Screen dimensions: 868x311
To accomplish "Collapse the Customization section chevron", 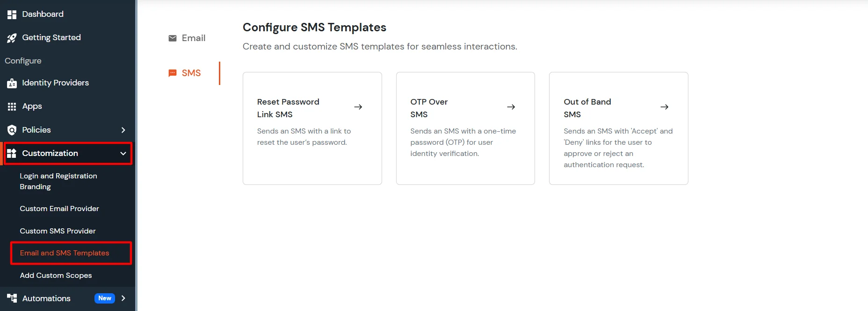I will [x=123, y=153].
